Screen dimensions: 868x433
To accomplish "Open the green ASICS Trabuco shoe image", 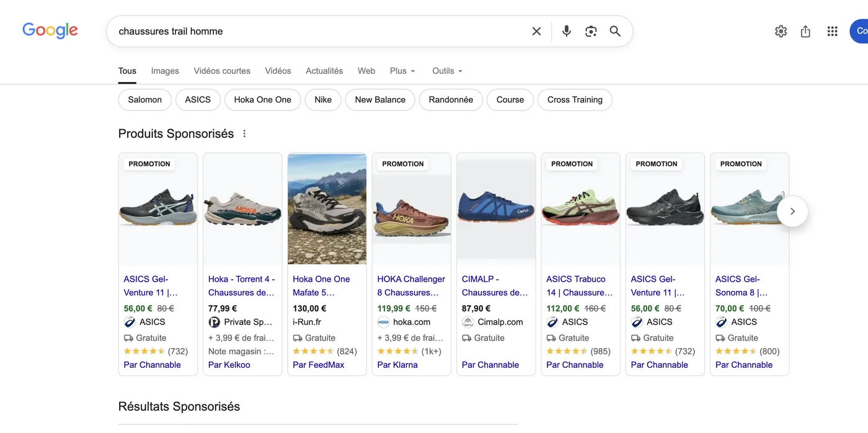I will 580,209.
